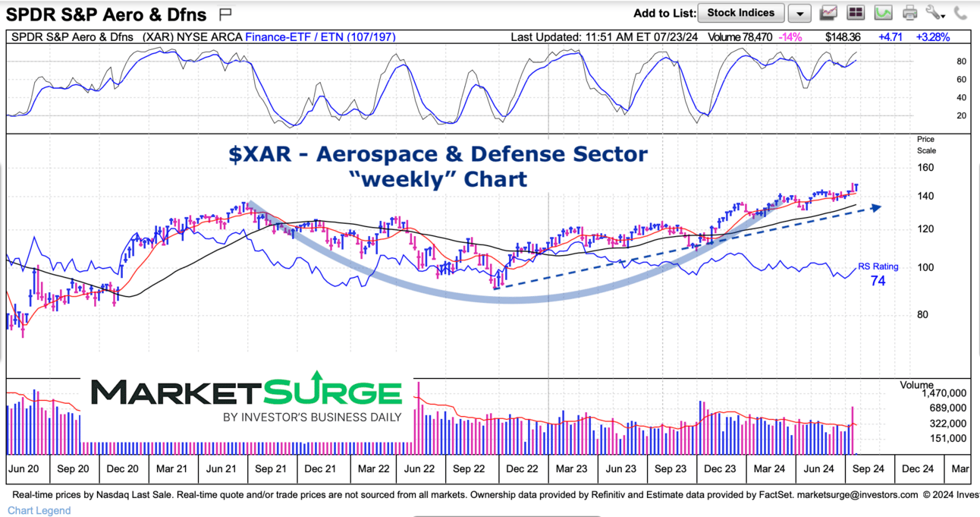
Task: Click the Stock Indices list button
Action: click(741, 13)
